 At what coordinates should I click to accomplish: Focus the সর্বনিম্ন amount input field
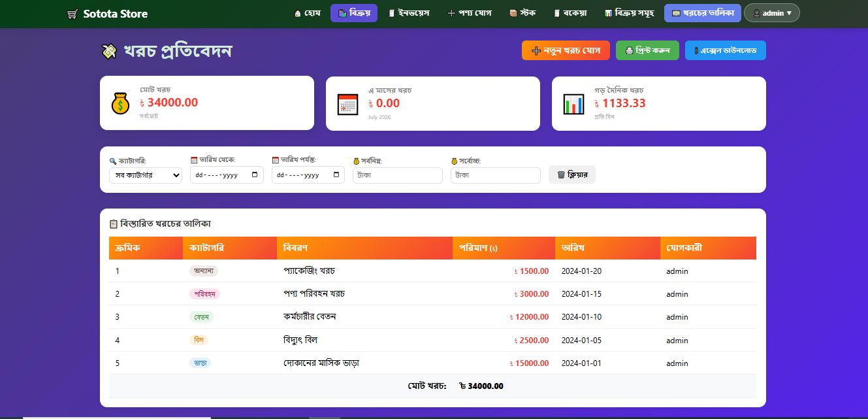(x=398, y=175)
